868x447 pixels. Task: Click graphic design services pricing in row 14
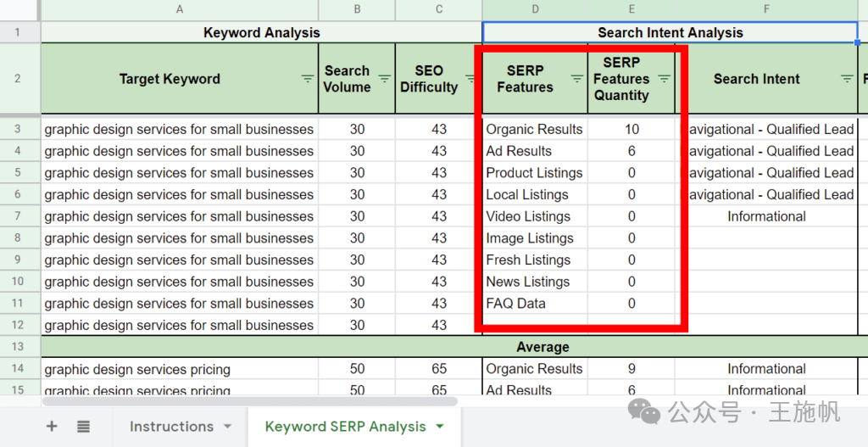click(x=180, y=369)
